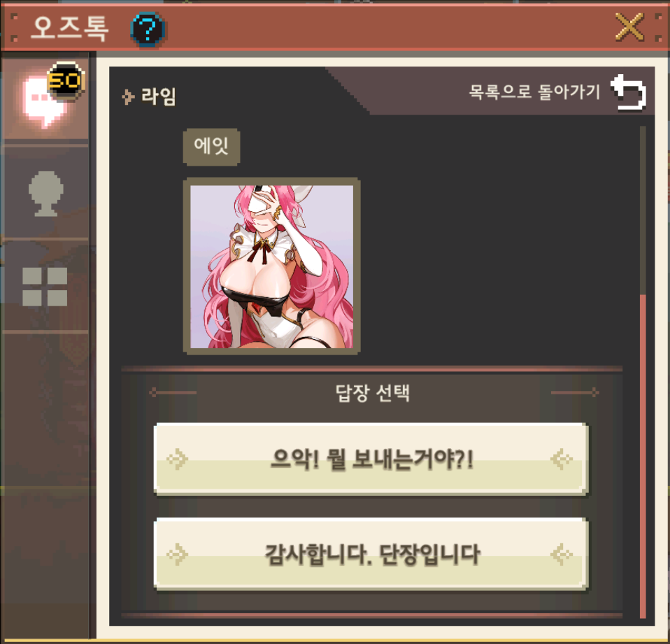Click right arrow ornament on the 으악 reply
The width and height of the screenshot is (670, 644).
click(562, 459)
